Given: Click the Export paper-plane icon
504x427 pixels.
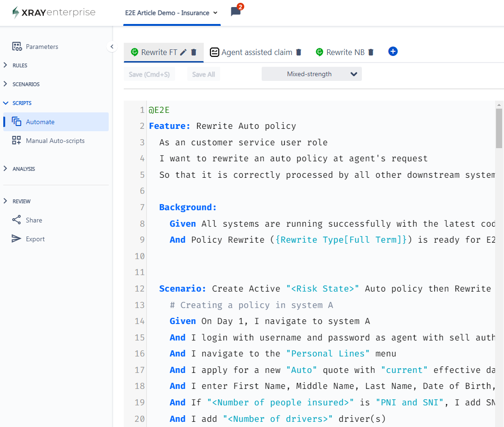Looking at the screenshot, I should point(16,238).
